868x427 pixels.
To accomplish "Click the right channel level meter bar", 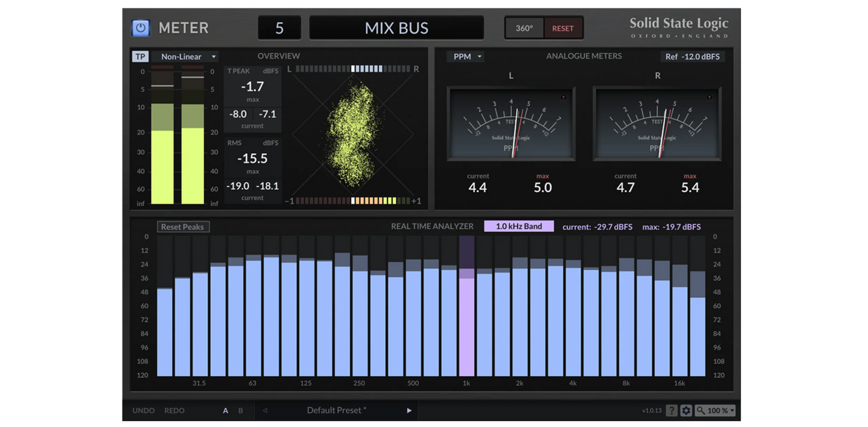I will click(193, 135).
